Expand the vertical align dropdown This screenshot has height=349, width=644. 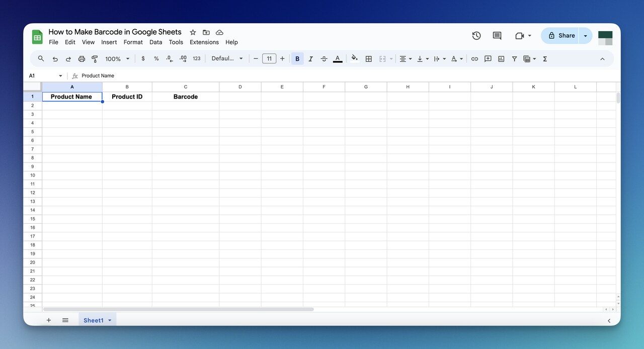click(427, 59)
